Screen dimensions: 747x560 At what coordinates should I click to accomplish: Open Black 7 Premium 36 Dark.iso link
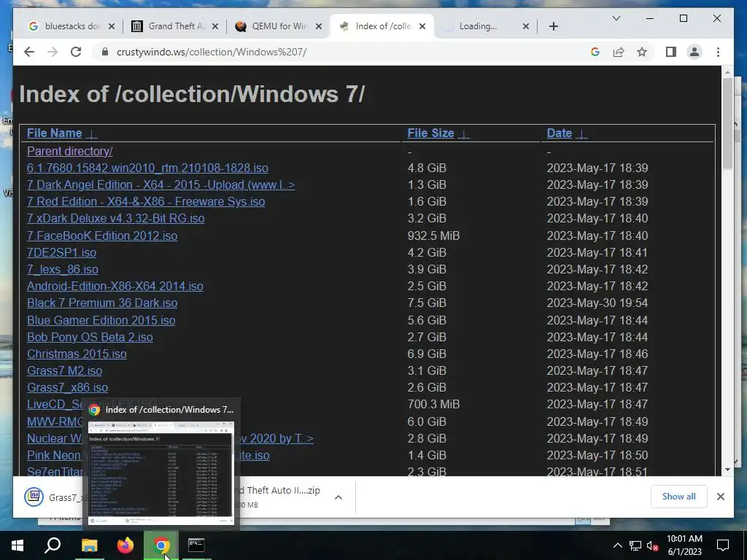pos(102,303)
